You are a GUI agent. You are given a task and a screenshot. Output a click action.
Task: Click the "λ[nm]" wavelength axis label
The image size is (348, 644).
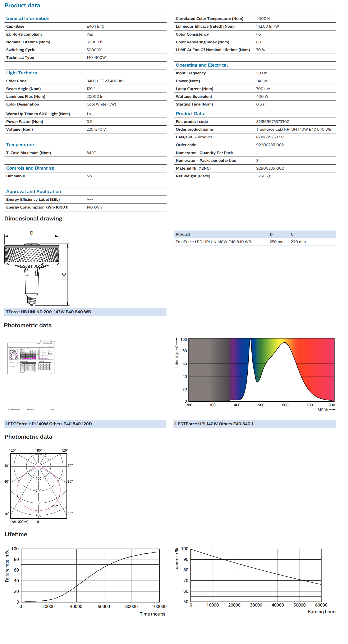point(322,410)
